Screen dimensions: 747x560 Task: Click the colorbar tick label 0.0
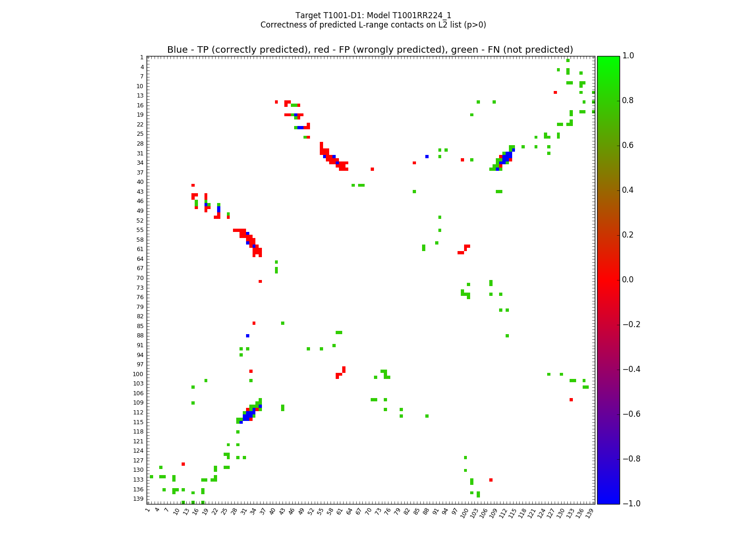tap(629, 280)
